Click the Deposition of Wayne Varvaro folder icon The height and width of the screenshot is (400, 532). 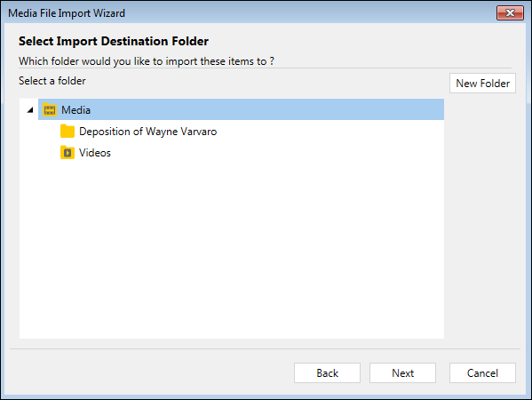tap(67, 131)
